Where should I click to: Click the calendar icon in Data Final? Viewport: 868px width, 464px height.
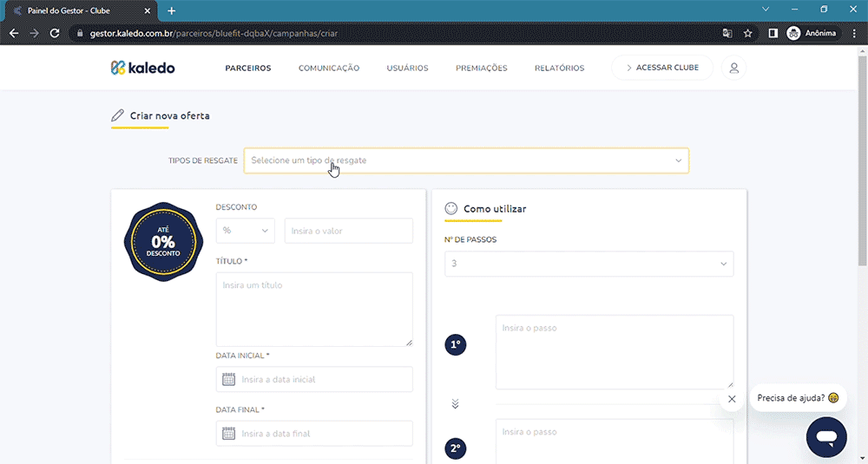[229, 433]
